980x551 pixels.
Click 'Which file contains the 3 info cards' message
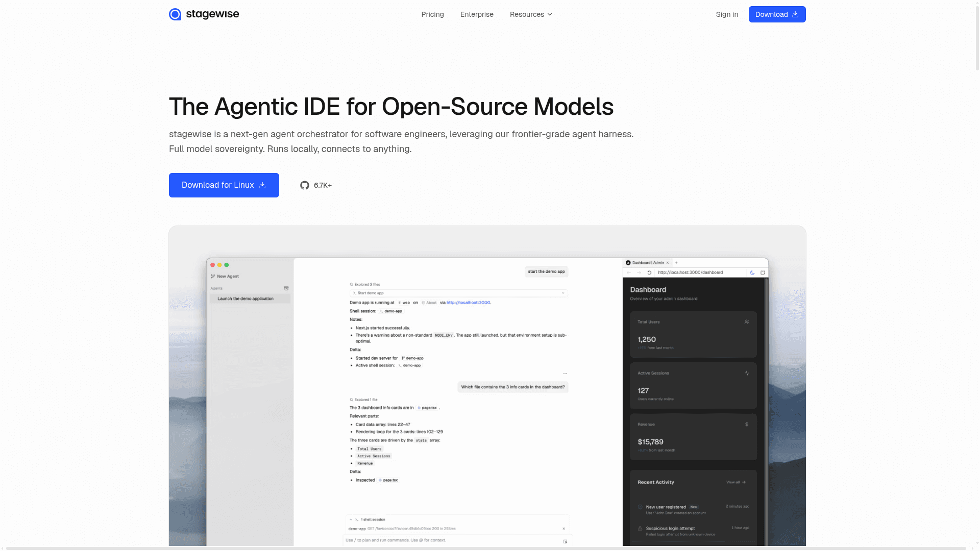coord(513,387)
